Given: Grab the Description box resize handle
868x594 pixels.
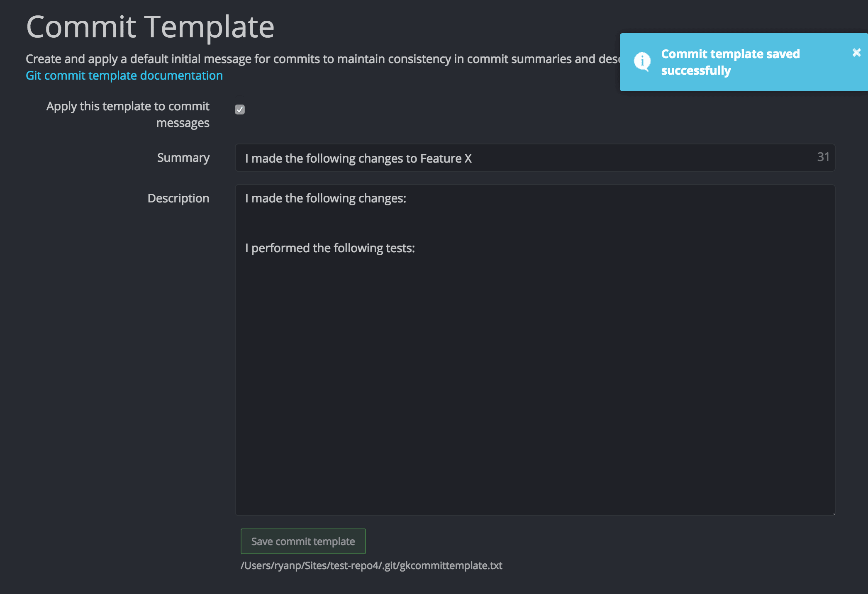Looking at the screenshot, I should tap(833, 513).
